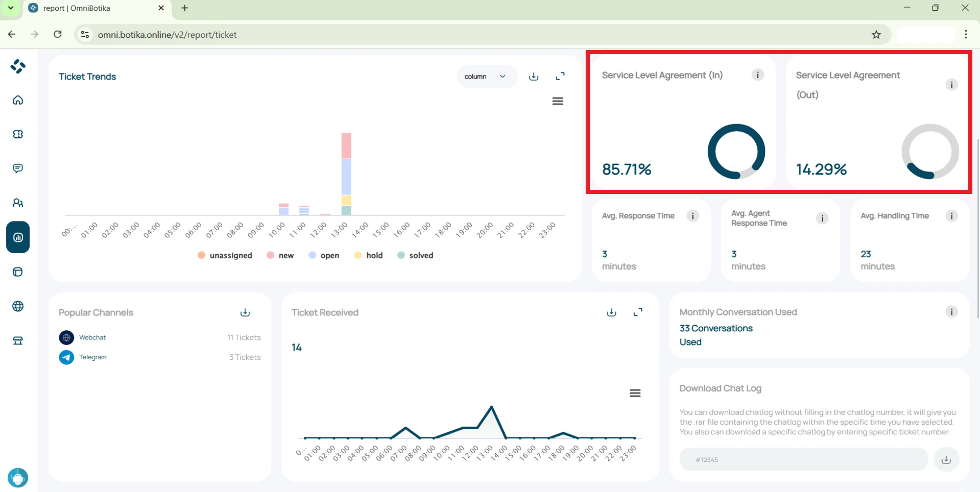Open Chrome three-dot menu
The image size is (980, 492).
click(966, 35)
